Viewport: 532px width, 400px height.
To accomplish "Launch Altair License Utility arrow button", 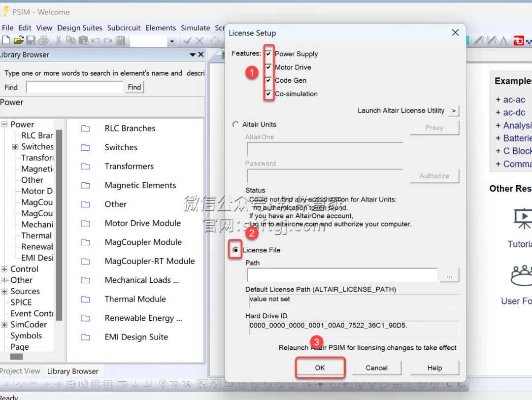I will (454, 111).
